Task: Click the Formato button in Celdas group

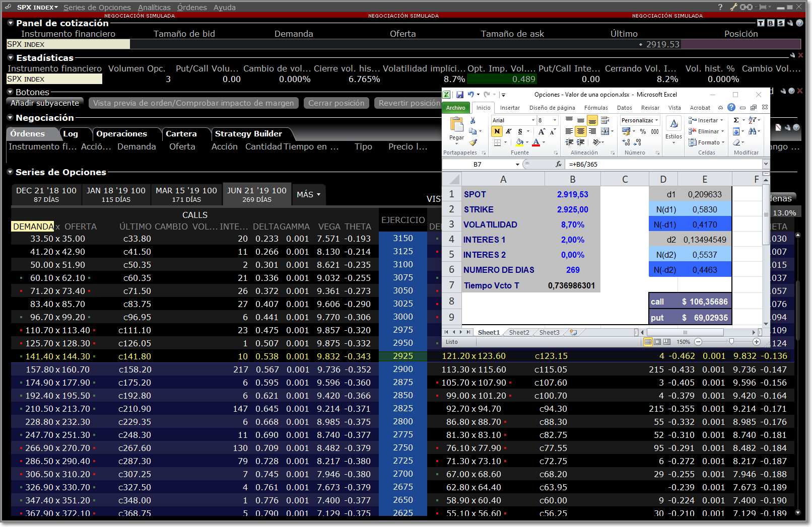Action: [706, 142]
